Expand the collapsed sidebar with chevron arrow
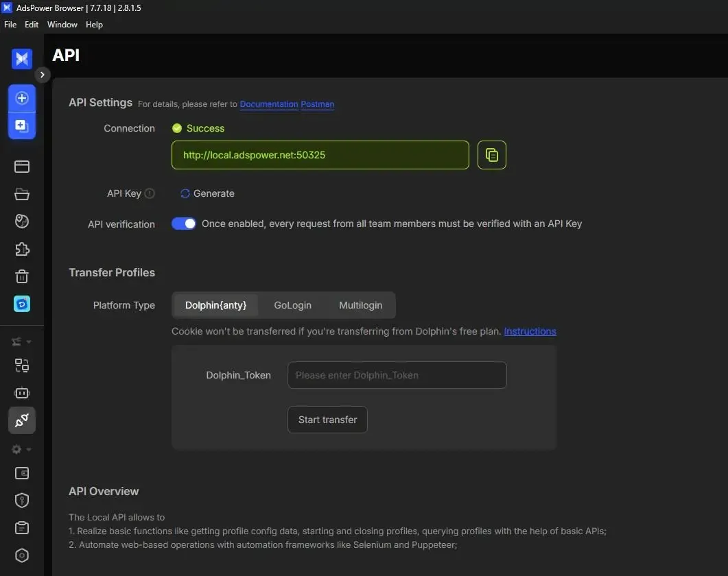The image size is (728, 576). coord(42,75)
